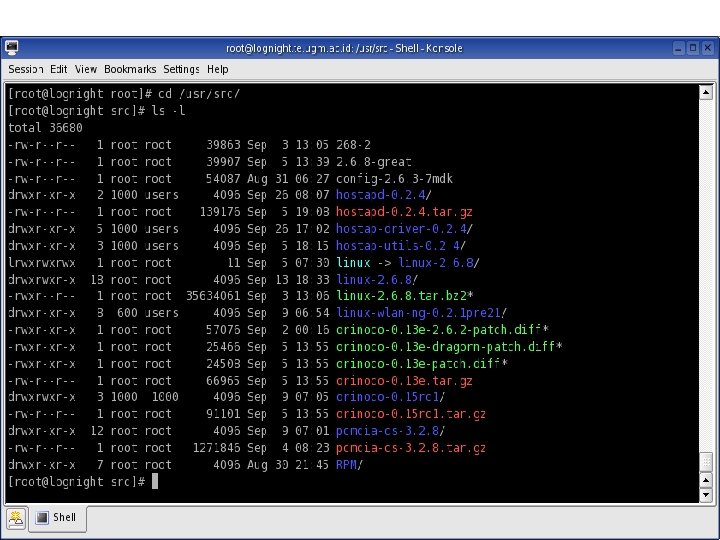Click the bottom scrollbar down arrow

pos(706,495)
